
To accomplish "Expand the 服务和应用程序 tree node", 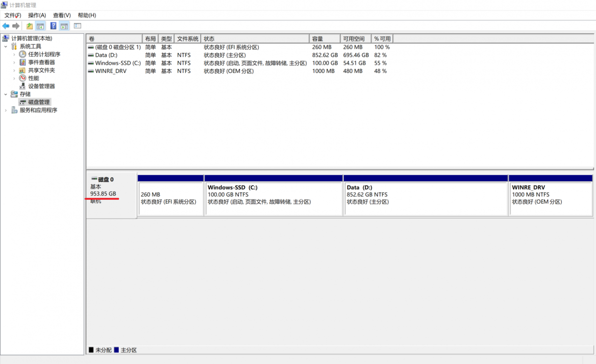I will 5,110.
